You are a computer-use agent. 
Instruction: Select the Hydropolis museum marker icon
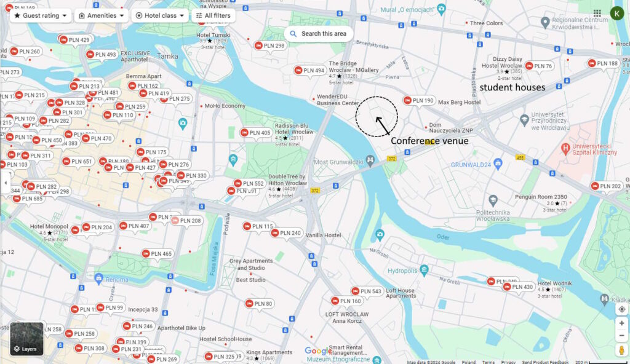[x=424, y=269]
